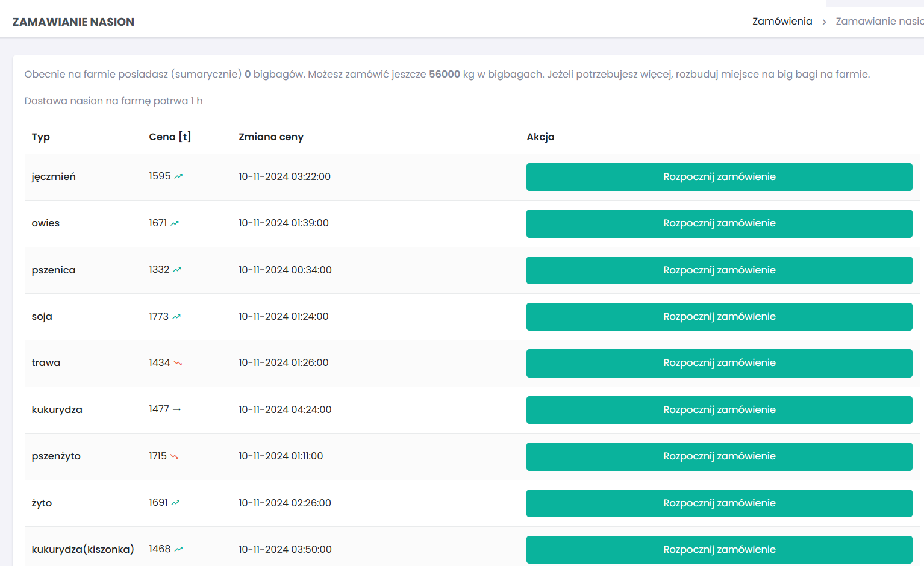The height and width of the screenshot is (566, 924).
Task: Start order for kukurydza(kiszonka)
Action: 719,550
